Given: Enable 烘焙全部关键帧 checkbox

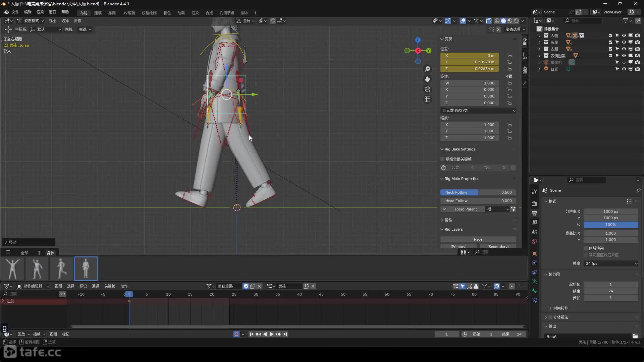Looking at the screenshot, I should (443, 159).
